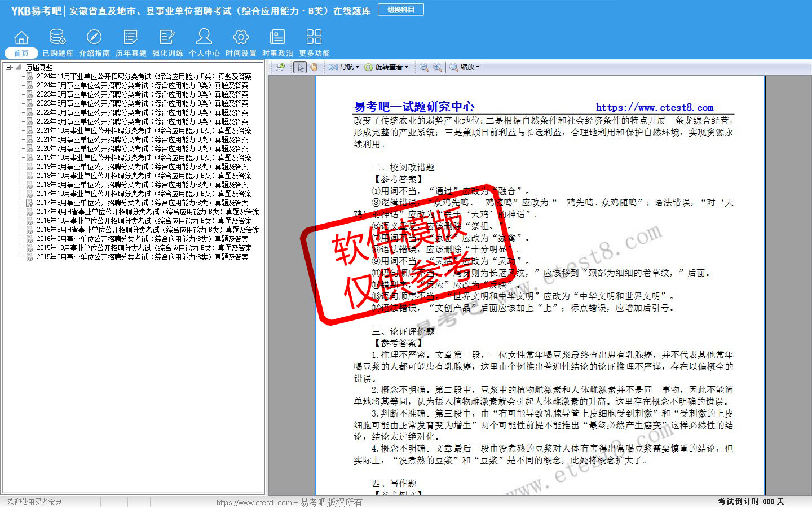Open 时事政治 current affairs
Screen dimensions: 812x508
[x=277, y=42]
